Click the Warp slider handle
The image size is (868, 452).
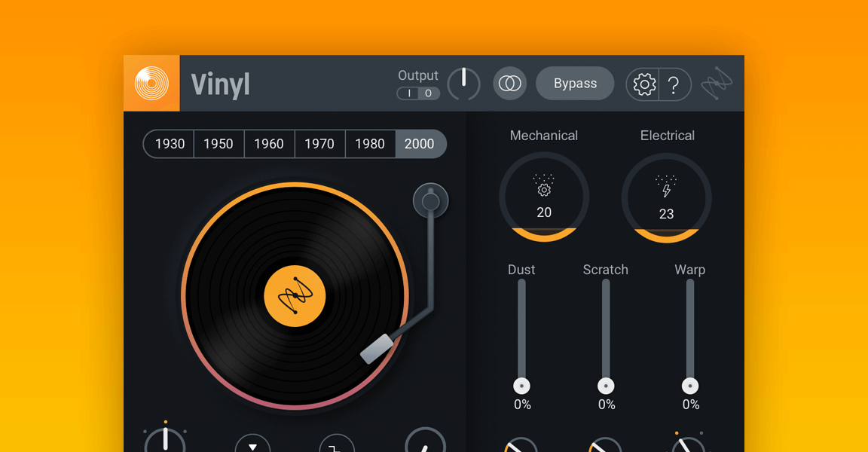point(689,386)
